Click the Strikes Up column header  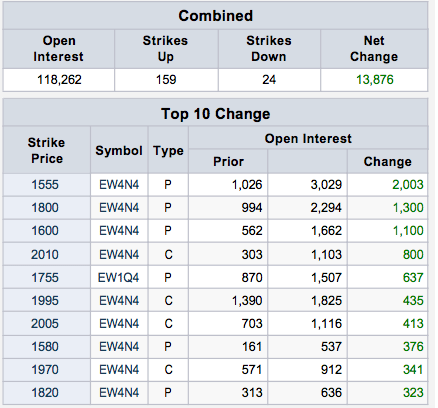pos(166,49)
